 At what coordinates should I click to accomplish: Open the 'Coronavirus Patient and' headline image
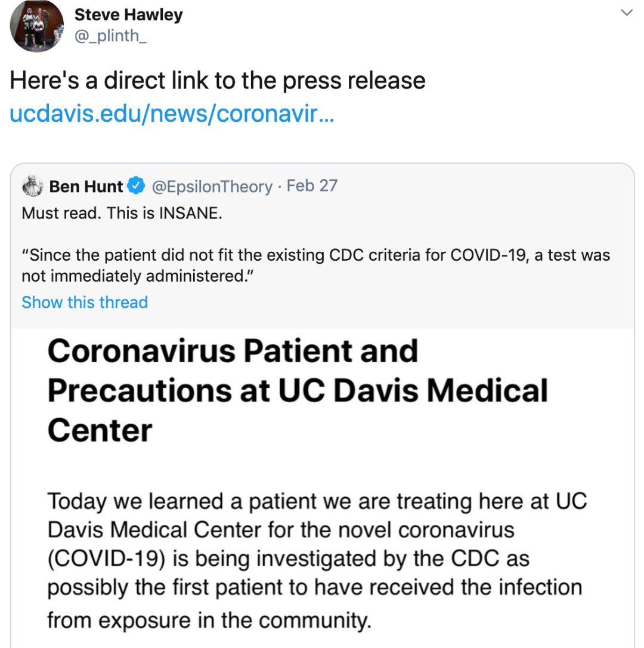click(x=233, y=351)
